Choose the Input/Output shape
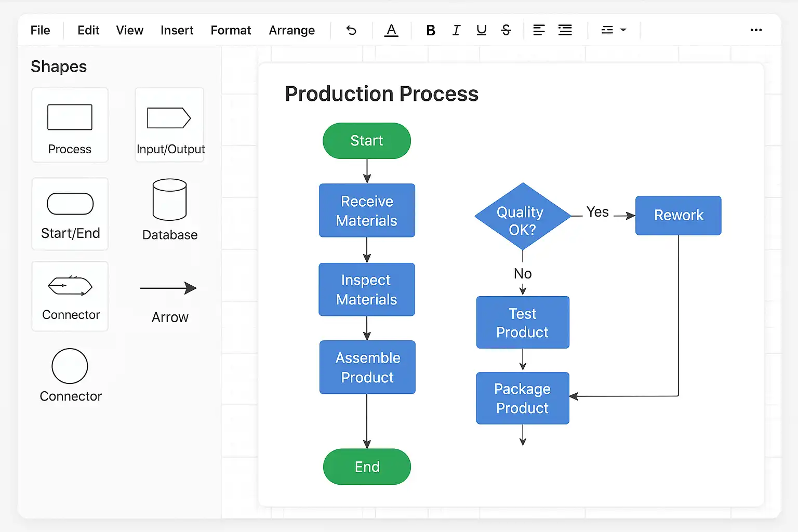Image resolution: width=798 pixels, height=532 pixels. pos(169,125)
